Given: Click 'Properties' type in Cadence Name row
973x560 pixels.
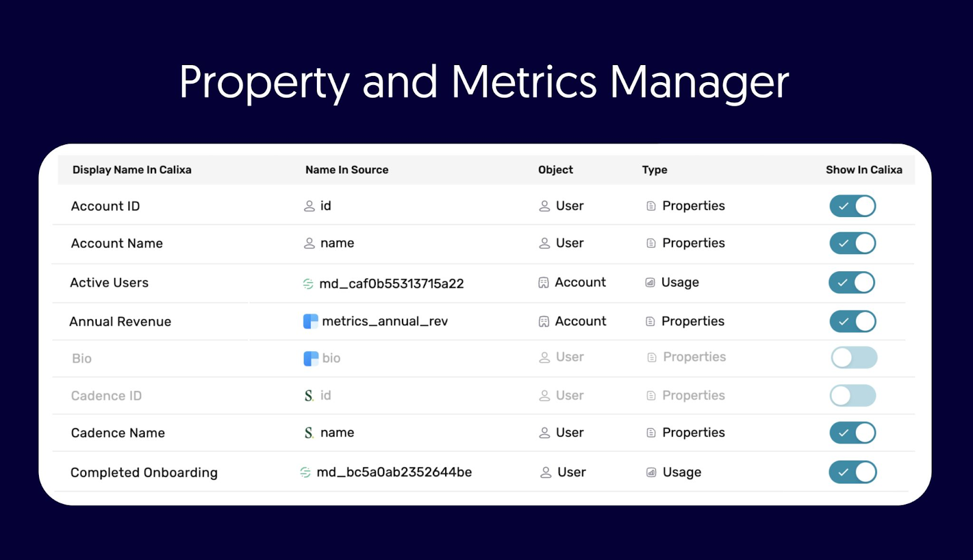Looking at the screenshot, I should click(693, 433).
